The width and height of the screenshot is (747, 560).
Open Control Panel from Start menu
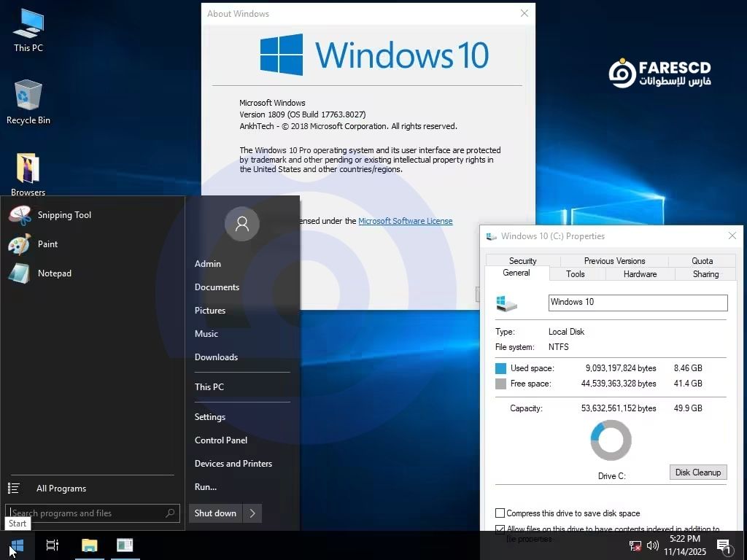221,440
